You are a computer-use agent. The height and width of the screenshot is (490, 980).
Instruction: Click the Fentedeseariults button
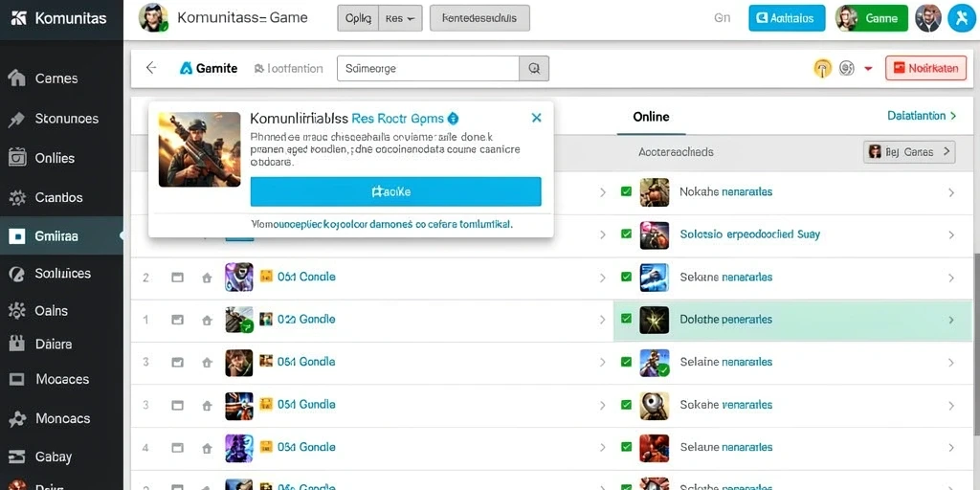[x=480, y=18]
